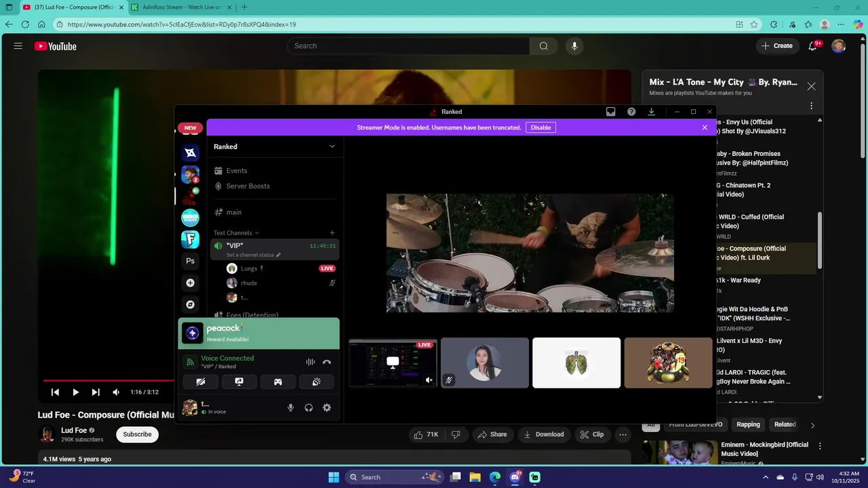Select the Rapping filter chip
Viewport: 868px width, 488px height.
pyautogui.click(x=748, y=424)
